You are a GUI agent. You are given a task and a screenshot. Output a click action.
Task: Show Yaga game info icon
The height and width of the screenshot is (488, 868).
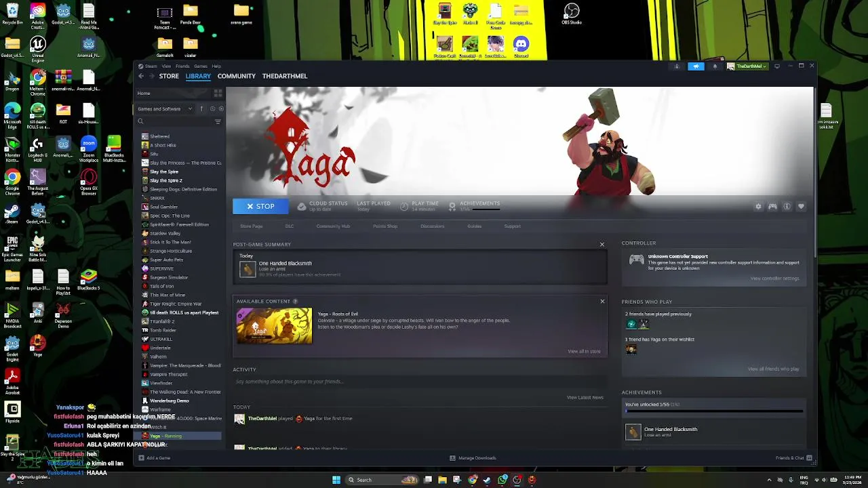pyautogui.click(x=787, y=207)
